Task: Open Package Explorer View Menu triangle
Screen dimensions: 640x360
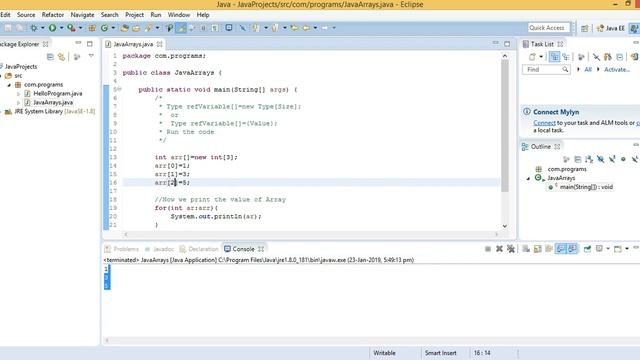Action: tap(91, 56)
